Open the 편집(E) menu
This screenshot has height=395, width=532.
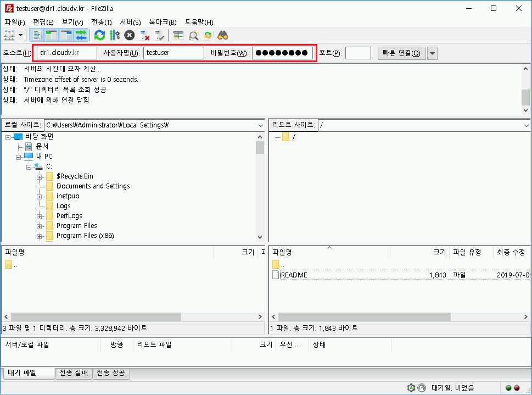pos(43,22)
